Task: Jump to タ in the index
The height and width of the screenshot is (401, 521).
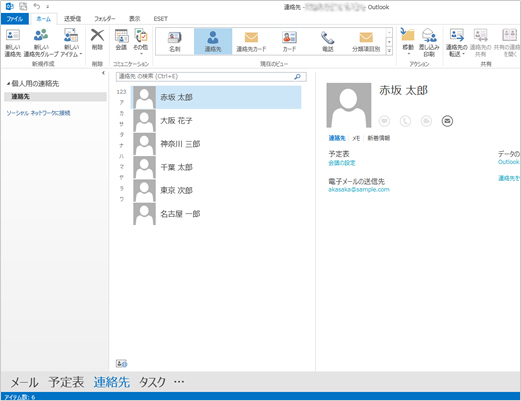Action: tap(122, 135)
